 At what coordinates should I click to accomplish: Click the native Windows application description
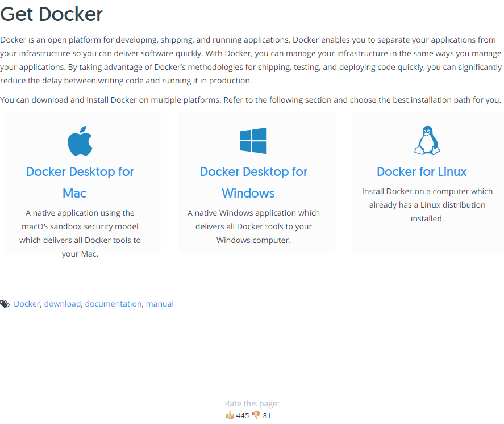[x=253, y=226]
